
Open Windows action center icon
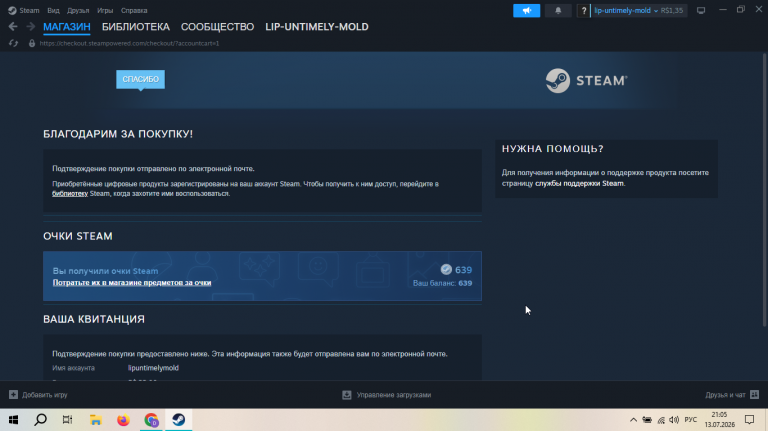pos(749,420)
